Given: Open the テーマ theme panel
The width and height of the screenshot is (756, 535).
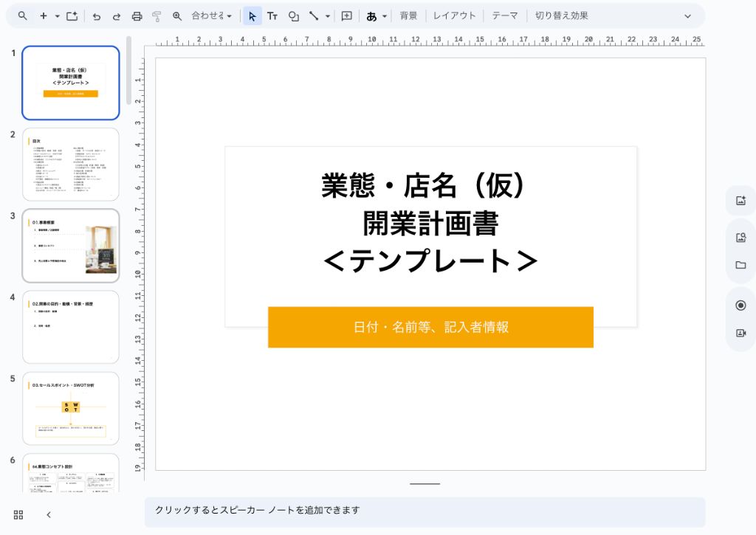Looking at the screenshot, I should coord(505,15).
